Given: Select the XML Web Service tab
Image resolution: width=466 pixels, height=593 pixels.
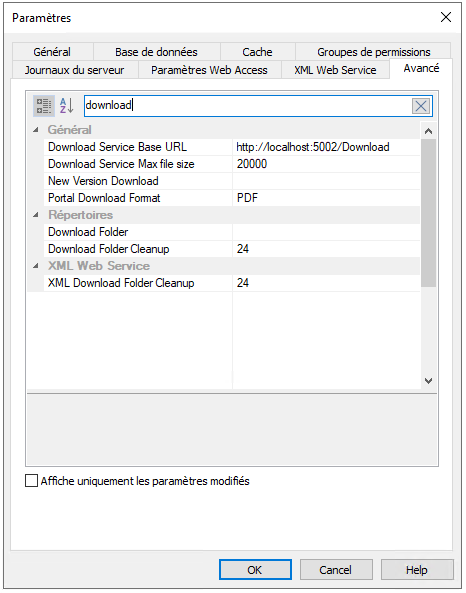Looking at the screenshot, I should click(335, 70).
